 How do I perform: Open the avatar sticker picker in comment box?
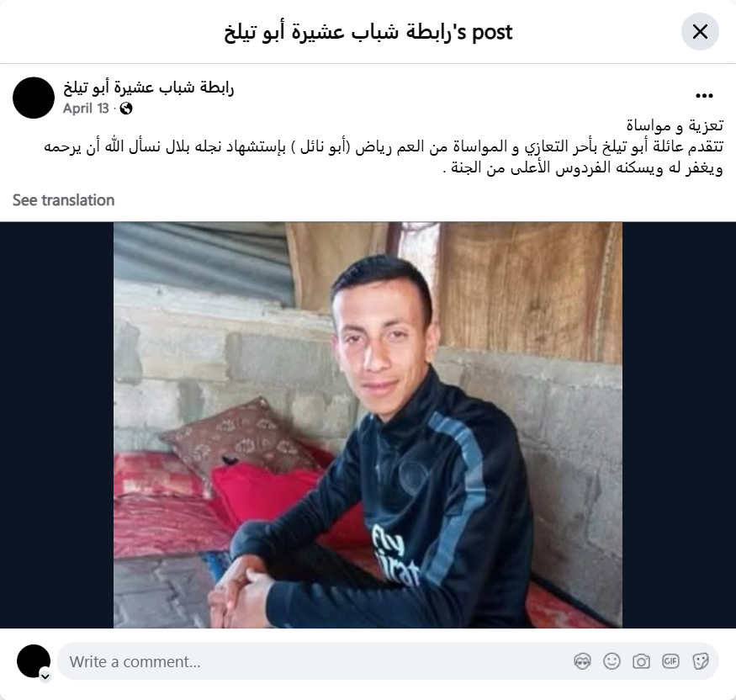click(582, 661)
